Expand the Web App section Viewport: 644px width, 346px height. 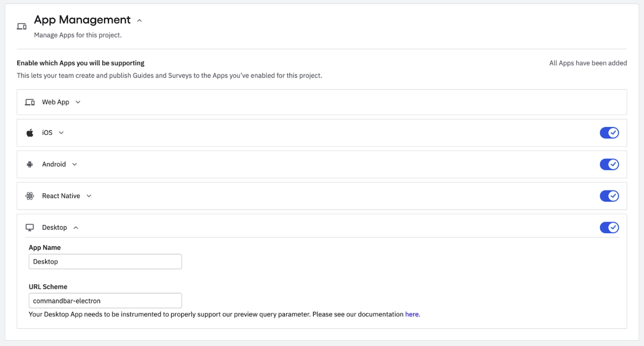pyautogui.click(x=78, y=102)
